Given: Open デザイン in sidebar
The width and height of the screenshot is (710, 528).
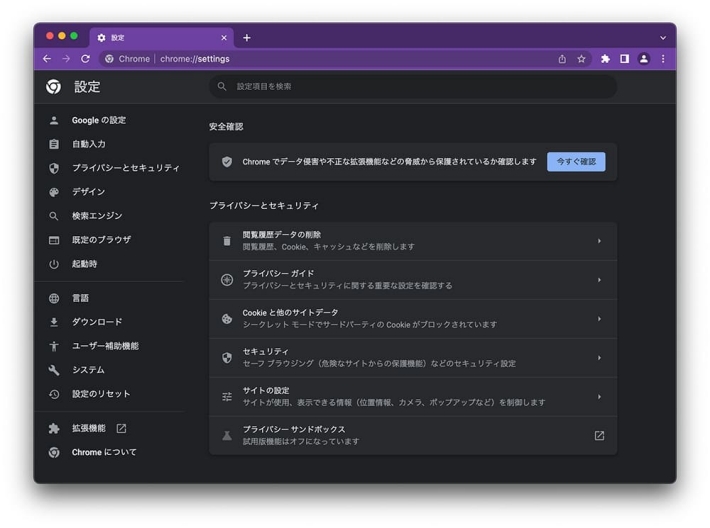Looking at the screenshot, I should [88, 192].
